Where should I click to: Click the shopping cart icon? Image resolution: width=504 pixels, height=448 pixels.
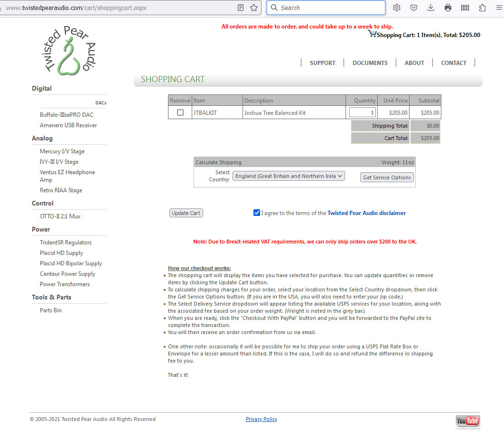click(x=372, y=34)
